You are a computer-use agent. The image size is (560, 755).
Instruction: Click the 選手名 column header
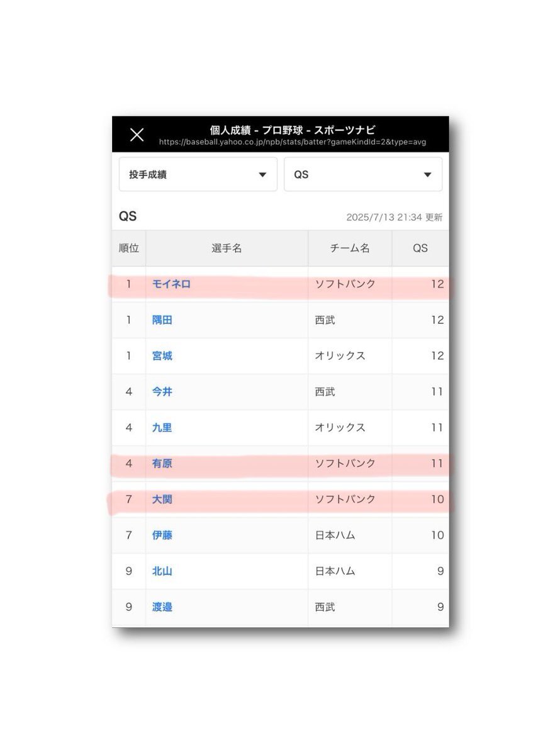coord(227,248)
